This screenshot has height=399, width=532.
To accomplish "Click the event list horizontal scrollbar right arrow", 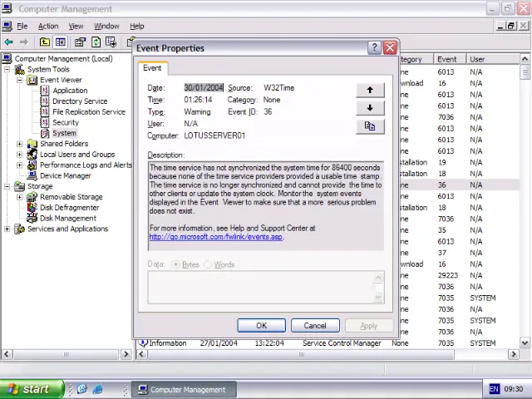I will coord(514,354).
